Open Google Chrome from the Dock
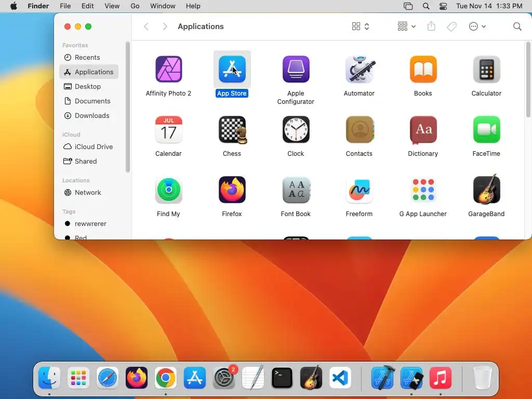 166,378
